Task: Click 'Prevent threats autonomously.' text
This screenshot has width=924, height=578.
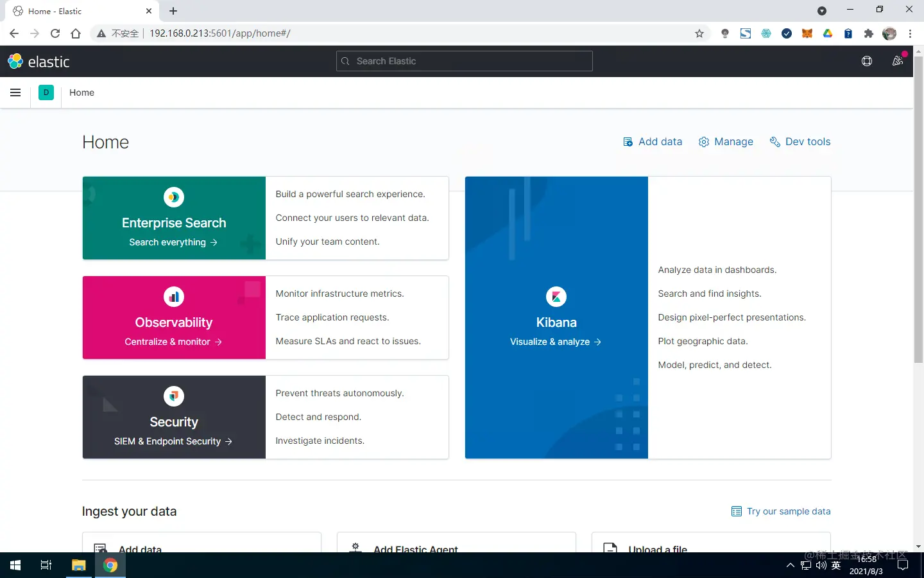Action: pyautogui.click(x=340, y=393)
